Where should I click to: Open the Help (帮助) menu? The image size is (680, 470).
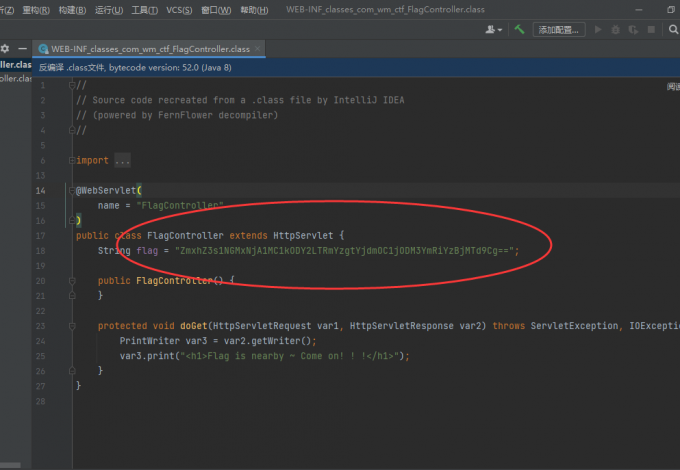[x=254, y=10]
